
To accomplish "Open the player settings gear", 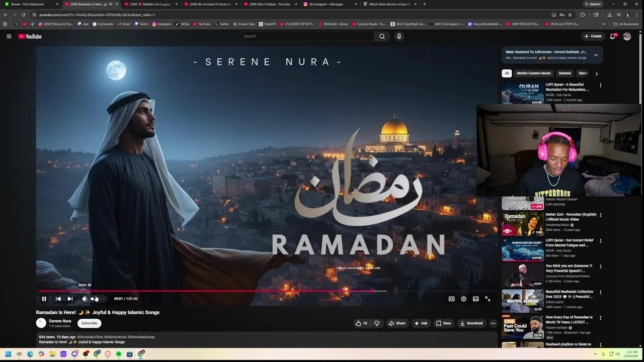I will click(x=463, y=299).
